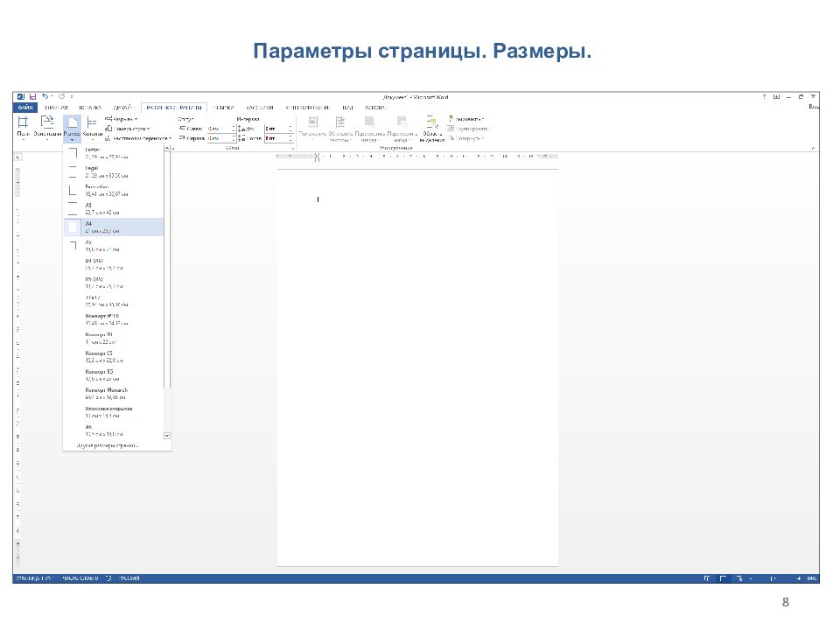Screen dimensions: 840x630
Task: Switch to the Главная (Home) tab
Action: tap(56, 108)
